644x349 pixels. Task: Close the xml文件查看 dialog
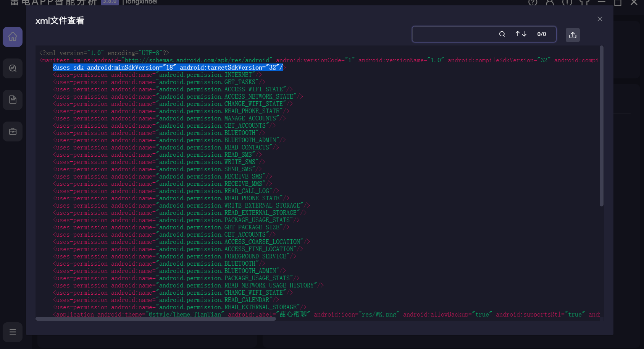(600, 19)
